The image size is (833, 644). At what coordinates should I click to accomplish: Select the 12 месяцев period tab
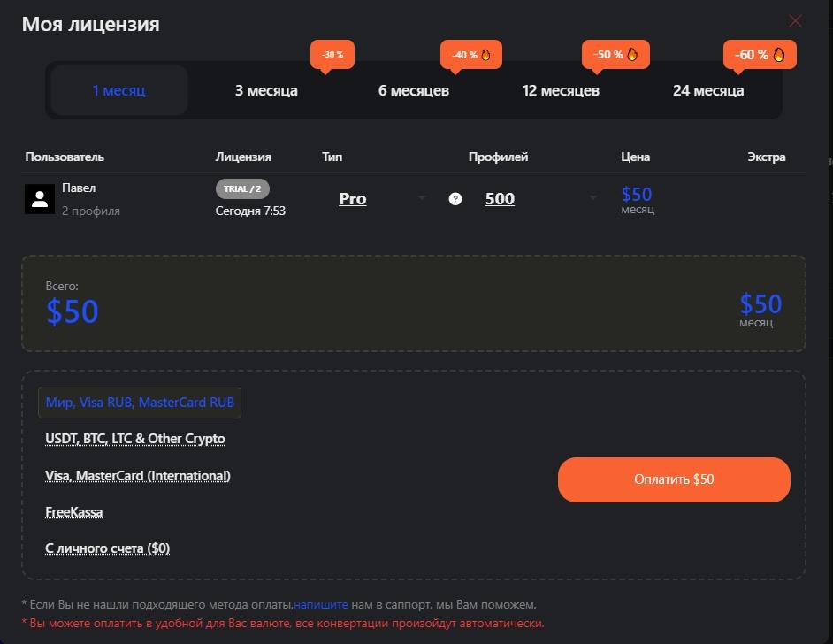[x=561, y=90]
